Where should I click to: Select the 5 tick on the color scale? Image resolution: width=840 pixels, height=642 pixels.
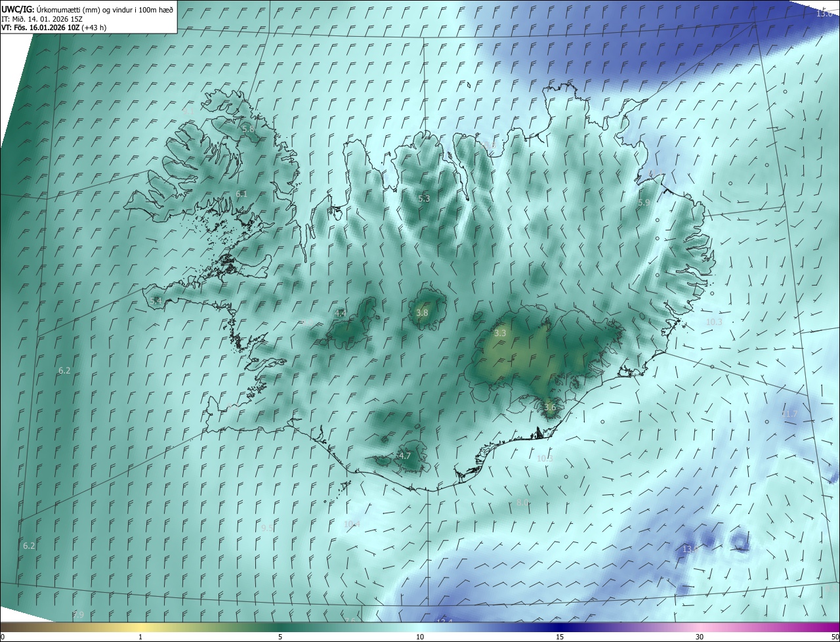(x=280, y=637)
